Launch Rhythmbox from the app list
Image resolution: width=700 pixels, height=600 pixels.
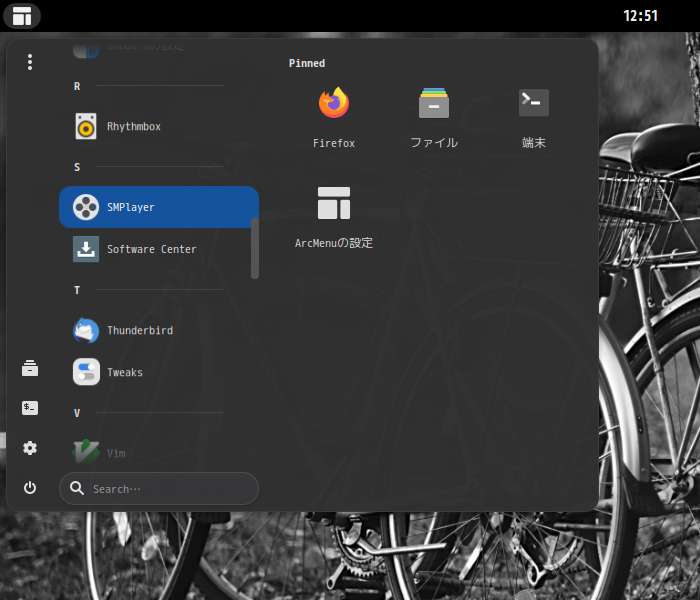coord(159,126)
